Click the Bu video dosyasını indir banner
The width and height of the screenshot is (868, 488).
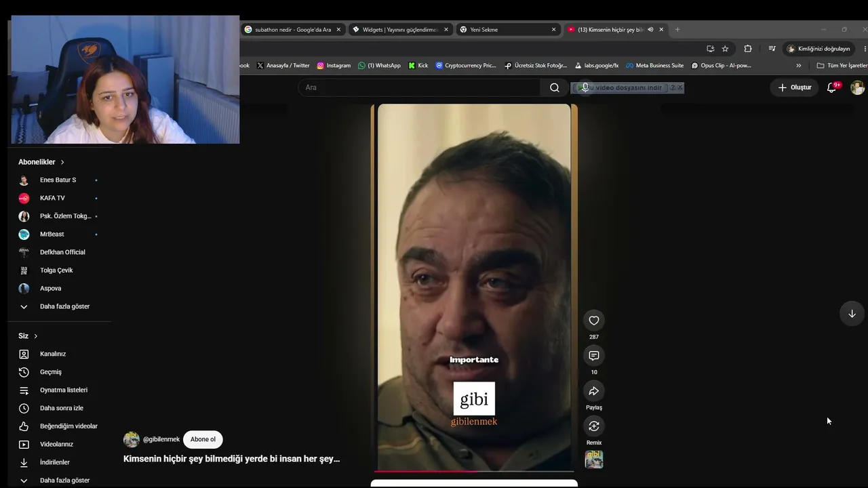coord(623,87)
